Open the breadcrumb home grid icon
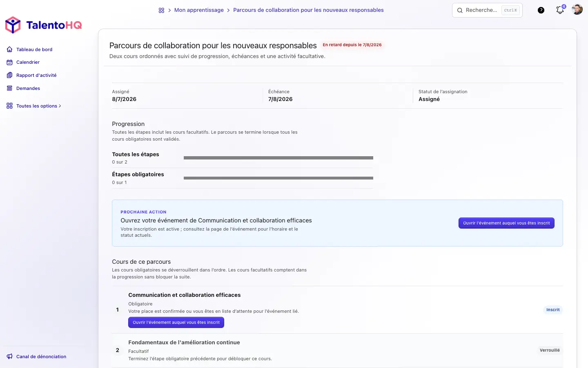588x368 pixels. point(161,10)
